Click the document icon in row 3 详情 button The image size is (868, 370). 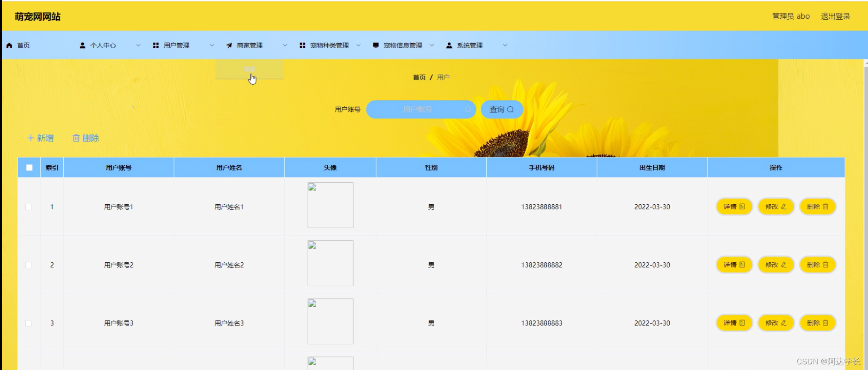tap(742, 323)
